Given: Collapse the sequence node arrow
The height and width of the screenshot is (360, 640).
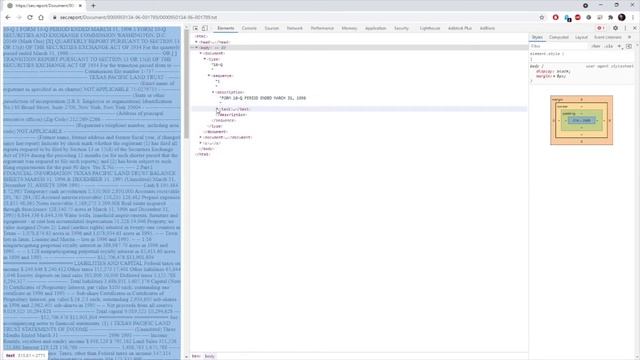Looking at the screenshot, I should point(209,76).
